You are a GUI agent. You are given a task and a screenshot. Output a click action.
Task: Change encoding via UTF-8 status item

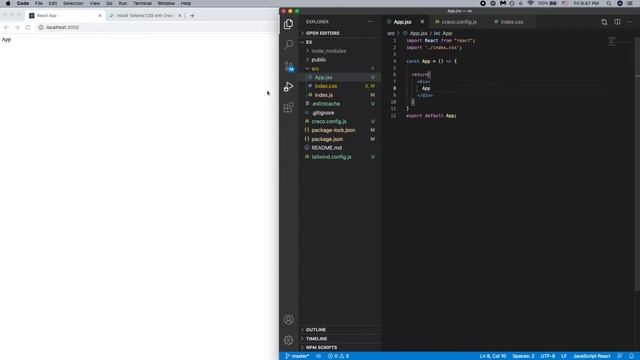[548, 356]
